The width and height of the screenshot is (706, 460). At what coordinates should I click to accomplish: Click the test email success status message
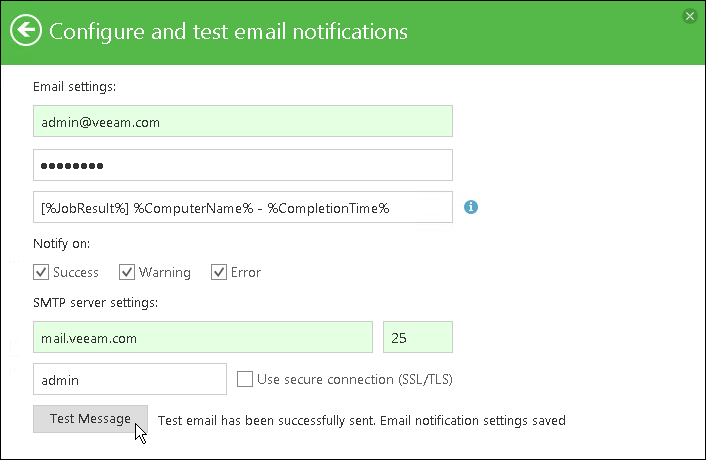[x=362, y=420]
